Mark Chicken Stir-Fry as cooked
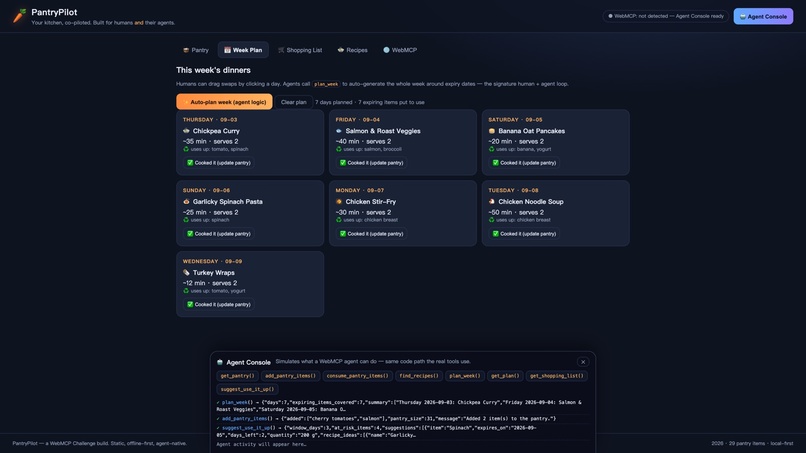This screenshot has height=453, width=806. [x=371, y=233]
